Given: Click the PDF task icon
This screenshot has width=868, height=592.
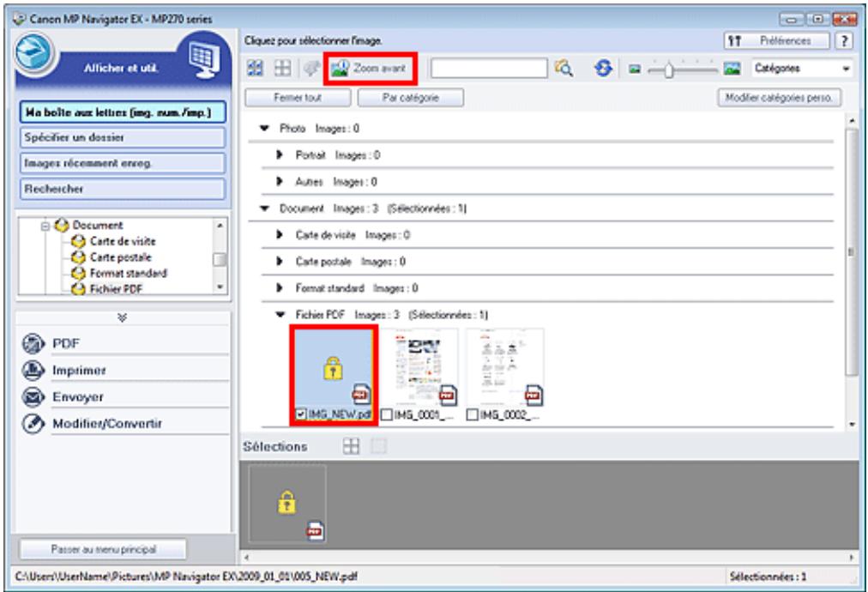Looking at the screenshot, I should [33, 343].
